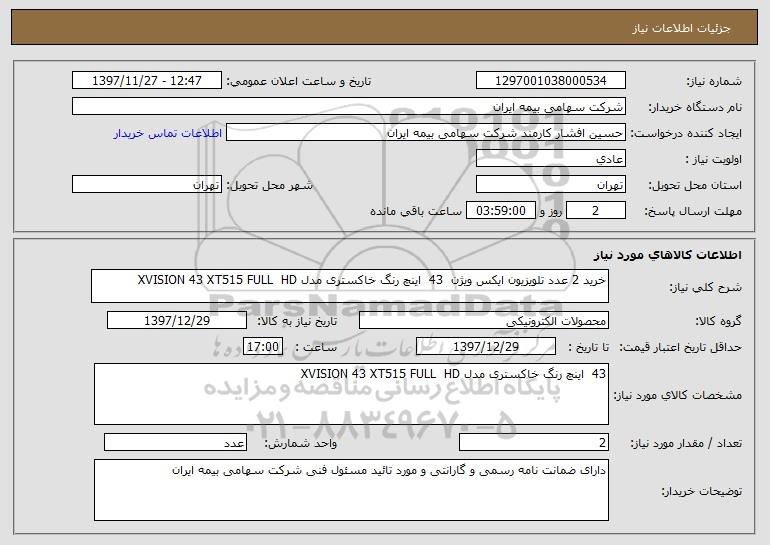Click the public announcement date field 1397/11/27 - 12:47
The width and height of the screenshot is (770, 545).
click(x=147, y=80)
